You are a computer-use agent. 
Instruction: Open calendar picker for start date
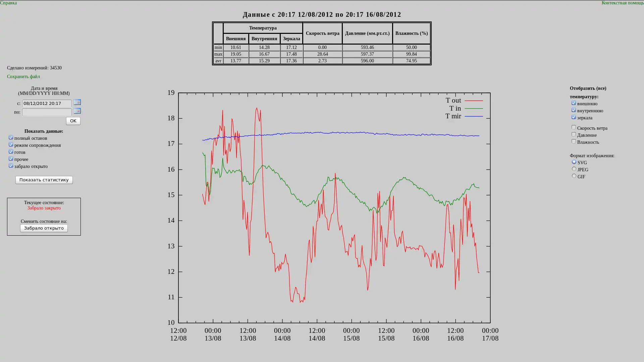tap(77, 102)
